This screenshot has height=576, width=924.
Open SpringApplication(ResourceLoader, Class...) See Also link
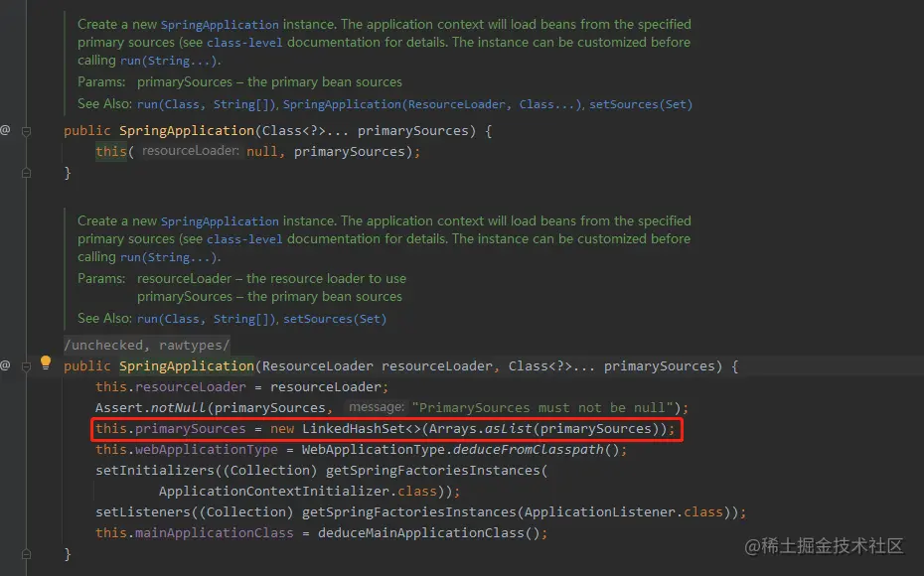pos(432,104)
